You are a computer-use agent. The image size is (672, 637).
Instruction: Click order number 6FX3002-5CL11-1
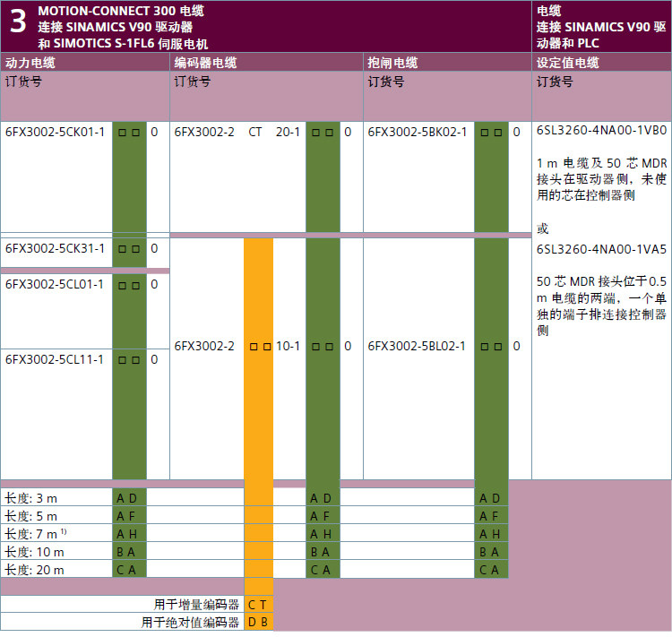tap(55, 359)
